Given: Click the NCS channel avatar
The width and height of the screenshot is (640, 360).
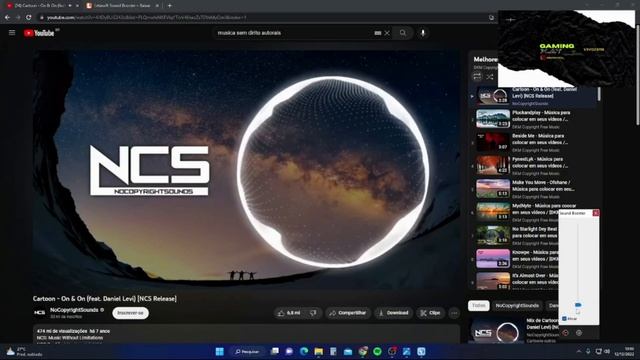Looking at the screenshot, I should click(x=40, y=313).
